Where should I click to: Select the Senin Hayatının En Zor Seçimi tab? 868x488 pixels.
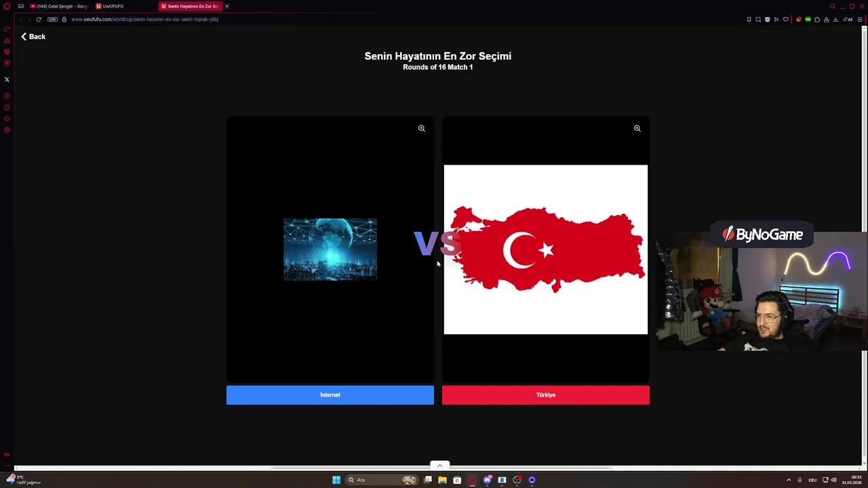click(191, 6)
